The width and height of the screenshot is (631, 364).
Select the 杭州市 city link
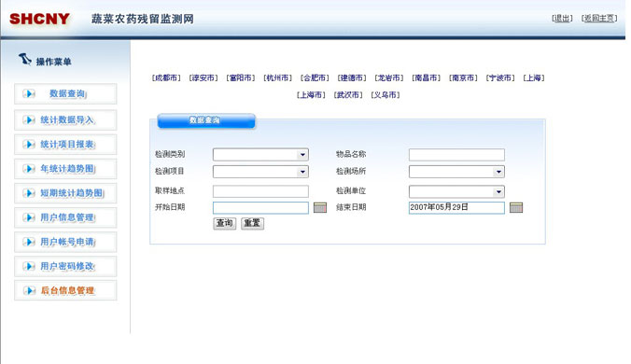click(x=277, y=78)
